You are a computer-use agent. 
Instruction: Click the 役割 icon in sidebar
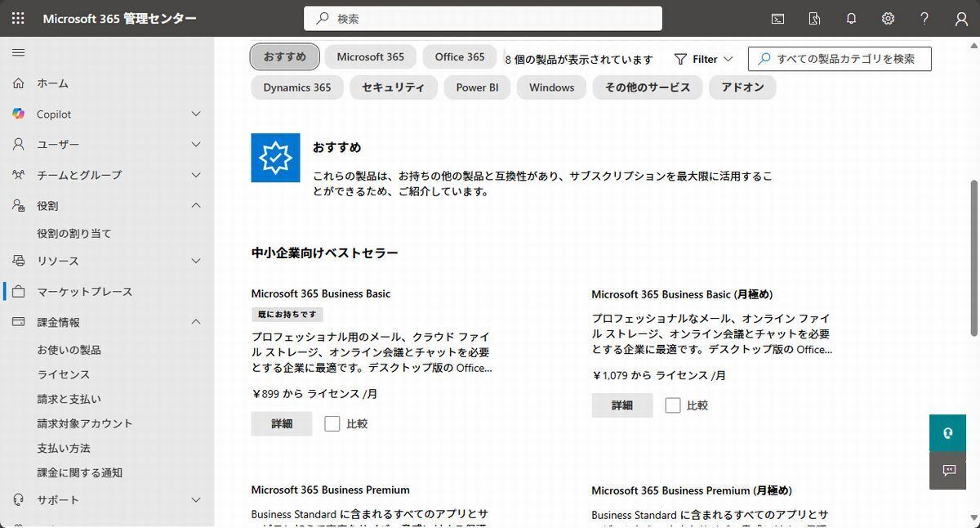point(18,206)
